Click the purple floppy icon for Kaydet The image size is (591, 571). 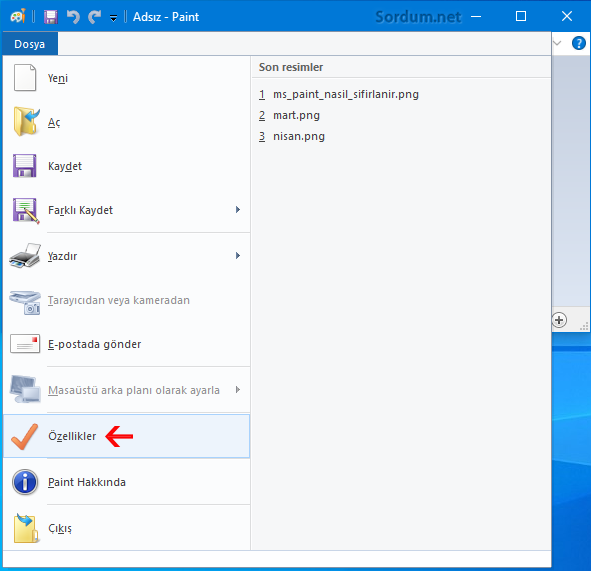coord(24,165)
